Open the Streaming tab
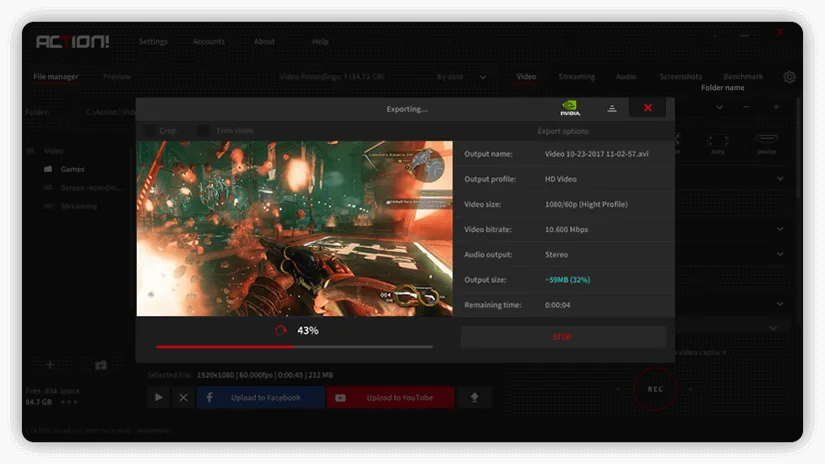The image size is (825, 464). 577,77
